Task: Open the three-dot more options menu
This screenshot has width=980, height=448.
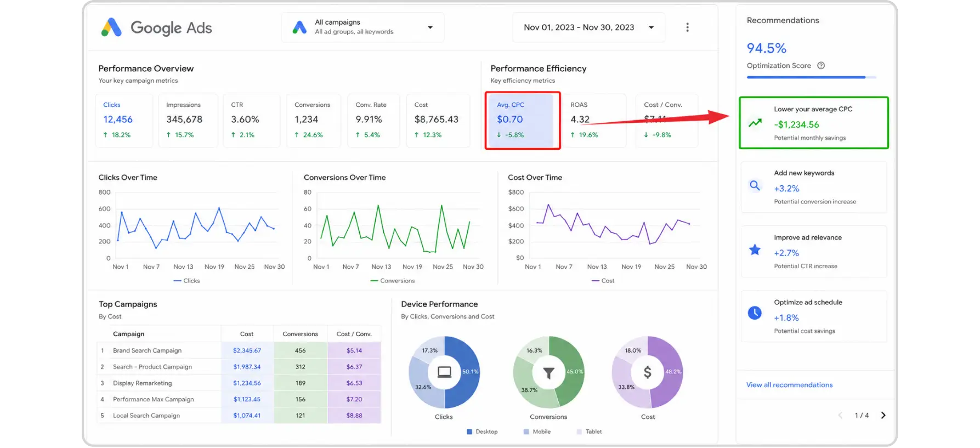Action: (687, 27)
